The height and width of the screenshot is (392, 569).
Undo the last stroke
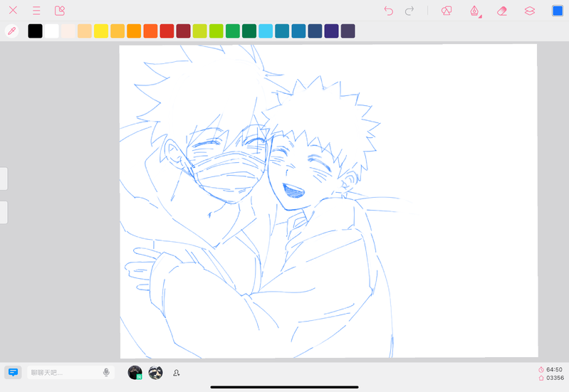389,11
